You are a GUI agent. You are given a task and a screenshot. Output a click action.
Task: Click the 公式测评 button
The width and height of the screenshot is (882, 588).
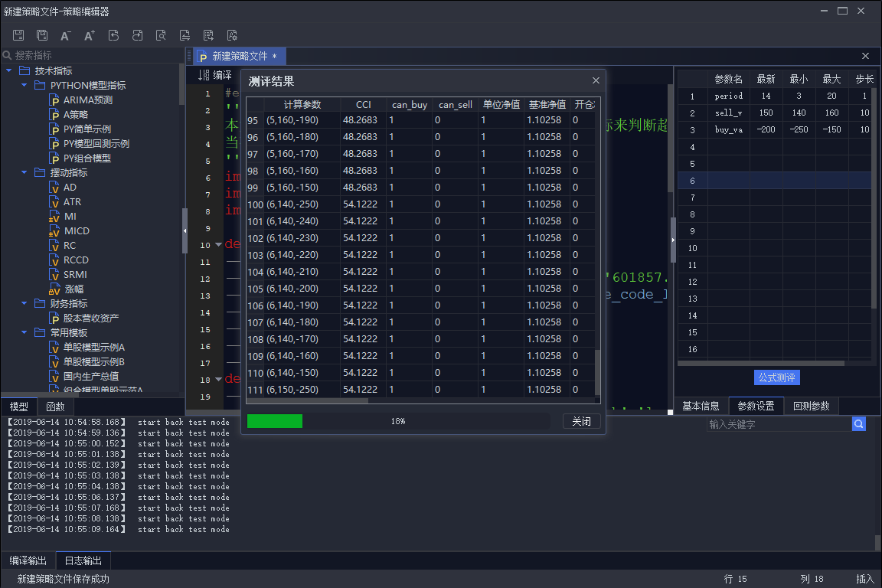[776, 378]
